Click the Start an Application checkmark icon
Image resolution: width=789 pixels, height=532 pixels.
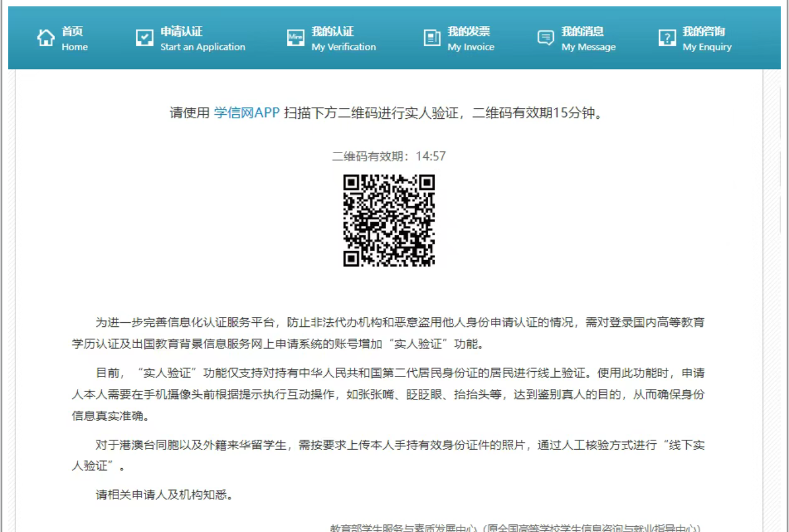click(x=144, y=38)
